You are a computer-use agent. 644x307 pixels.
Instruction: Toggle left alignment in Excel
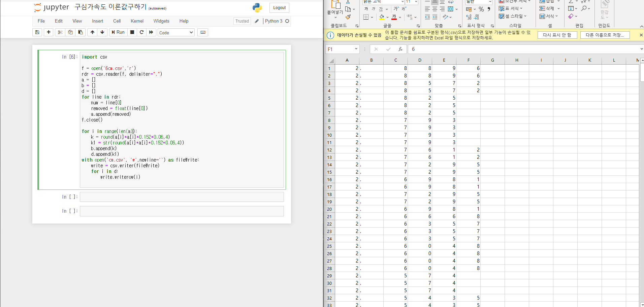click(x=427, y=9)
